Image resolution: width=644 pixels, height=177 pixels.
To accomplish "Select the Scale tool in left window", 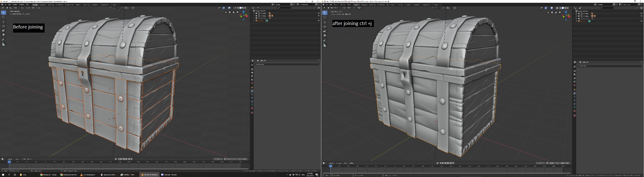I will tap(4, 30).
